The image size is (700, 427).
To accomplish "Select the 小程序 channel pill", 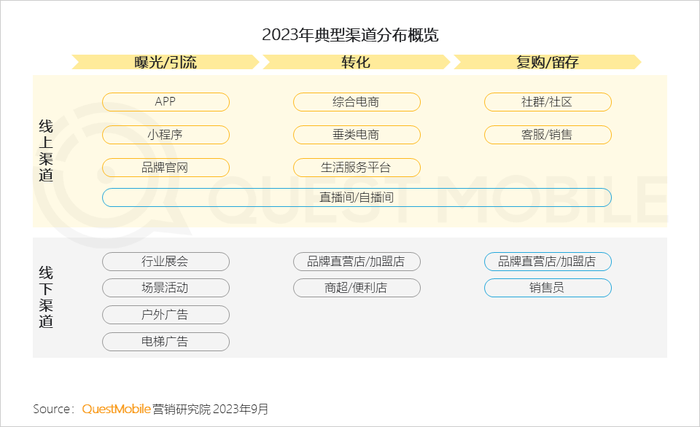I will click(166, 134).
